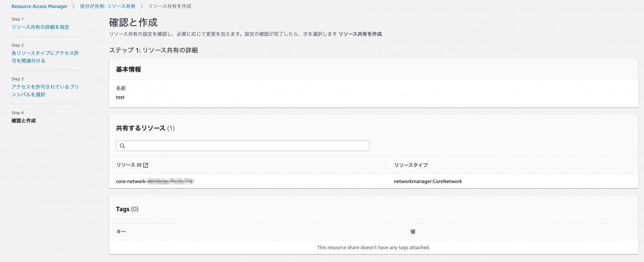The width and height of the screenshot is (644, 262).
Task: Select Step 4 確認と作成 in sidebar
Action: [x=23, y=121]
